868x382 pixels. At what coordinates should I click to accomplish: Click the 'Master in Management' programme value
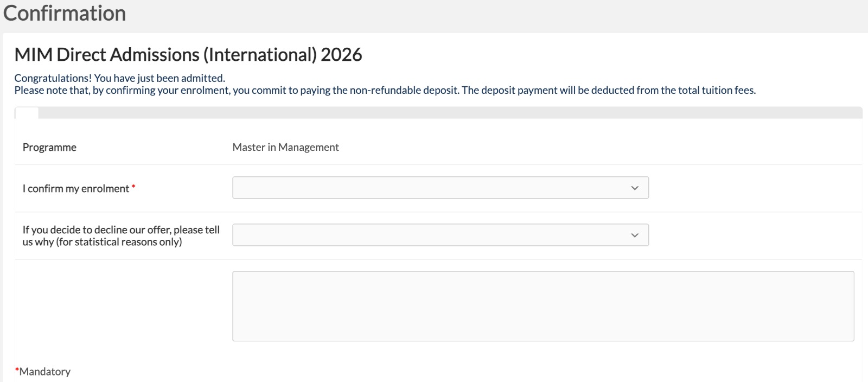coord(285,148)
